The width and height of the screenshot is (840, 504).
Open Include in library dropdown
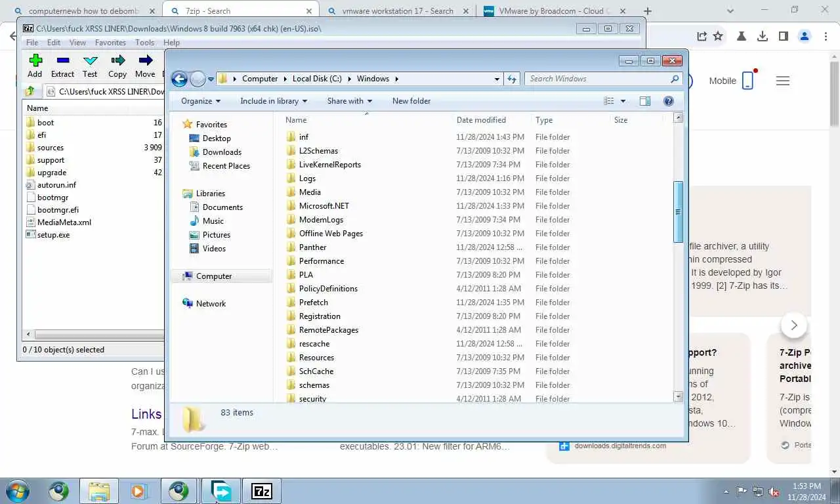coord(274,101)
